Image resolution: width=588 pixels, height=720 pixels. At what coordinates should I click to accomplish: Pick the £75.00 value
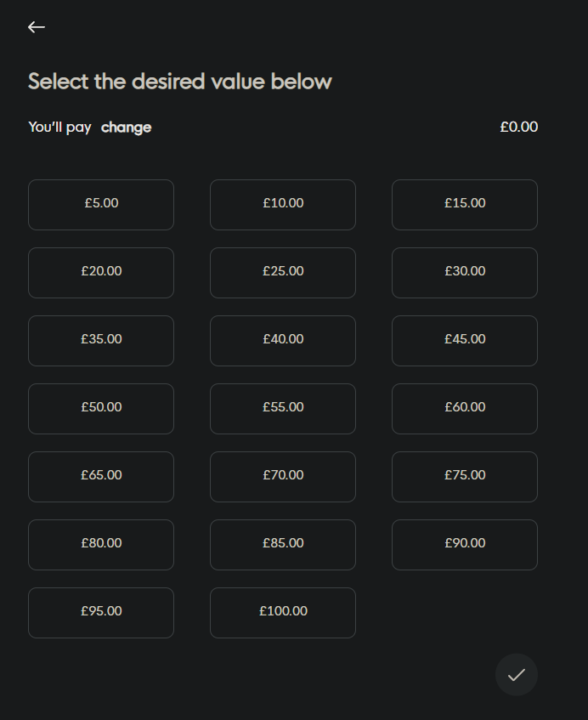465,476
